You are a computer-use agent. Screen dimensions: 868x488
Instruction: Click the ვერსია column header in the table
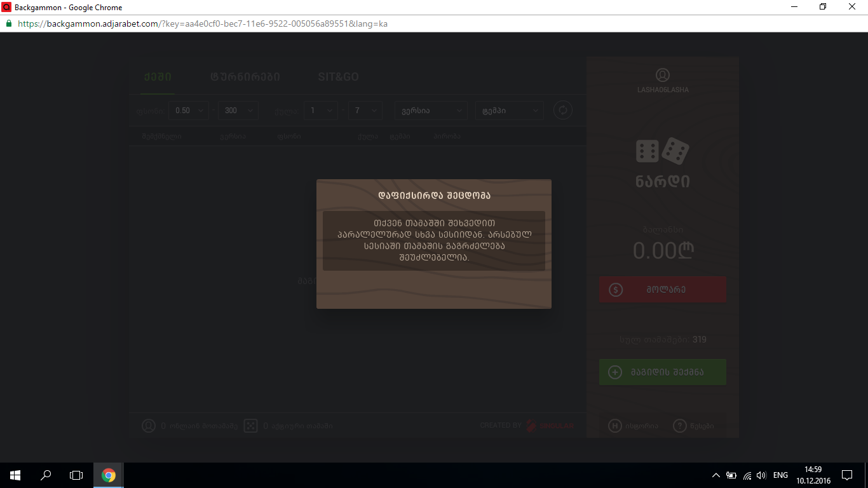point(233,137)
